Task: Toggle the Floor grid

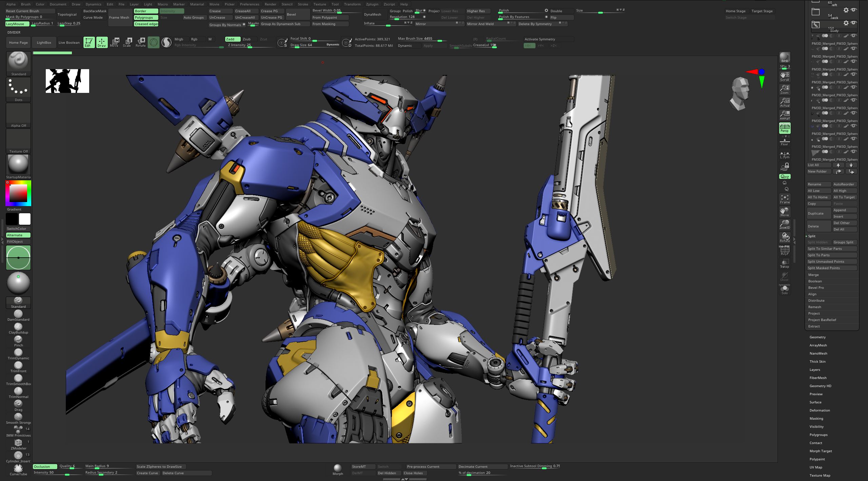Action: (785, 141)
